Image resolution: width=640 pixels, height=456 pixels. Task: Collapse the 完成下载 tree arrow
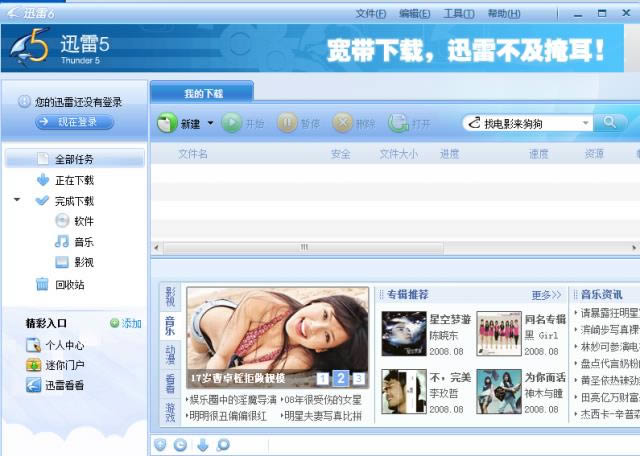[17, 200]
